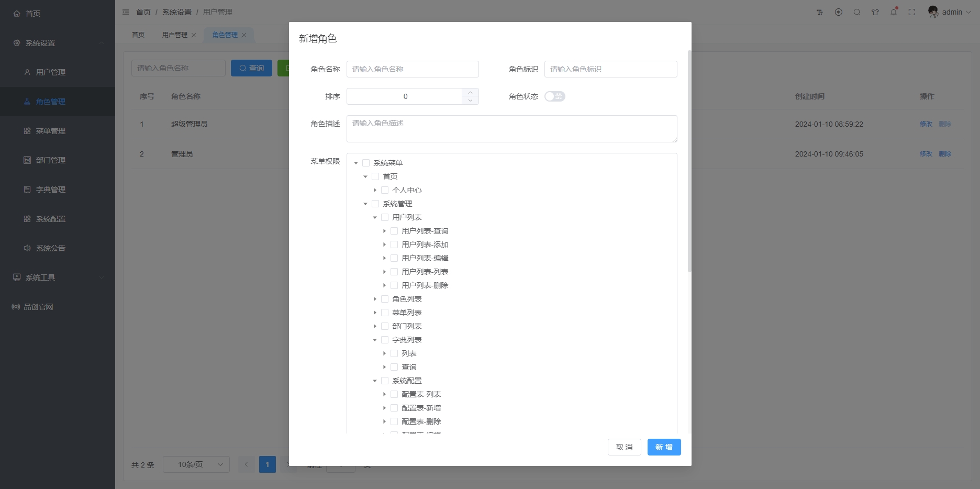Toggle fullscreen mode icon
The height and width of the screenshot is (489, 980).
912,12
